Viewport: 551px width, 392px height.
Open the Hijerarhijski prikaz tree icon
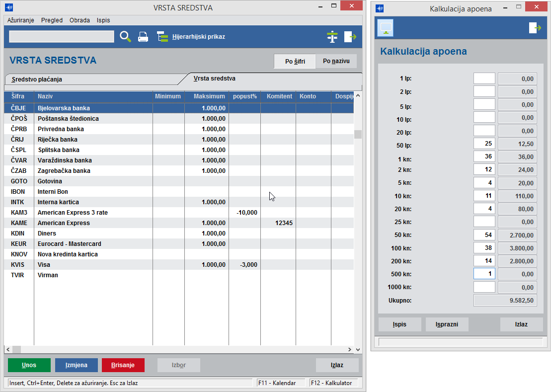(x=162, y=37)
